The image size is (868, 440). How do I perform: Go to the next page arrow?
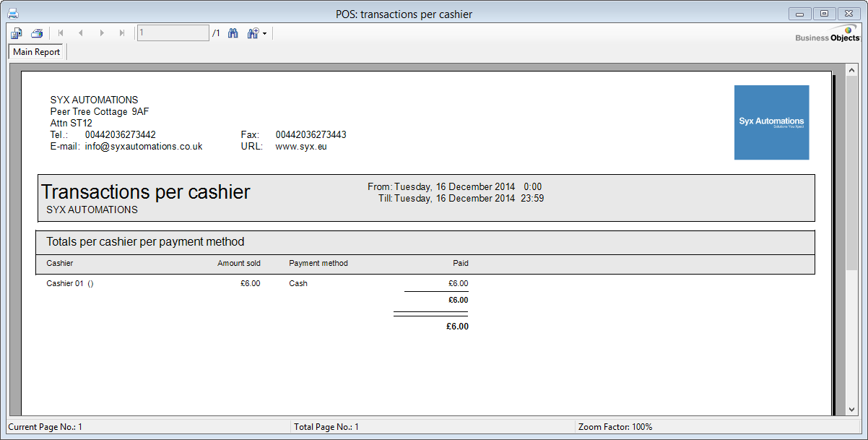coord(102,33)
